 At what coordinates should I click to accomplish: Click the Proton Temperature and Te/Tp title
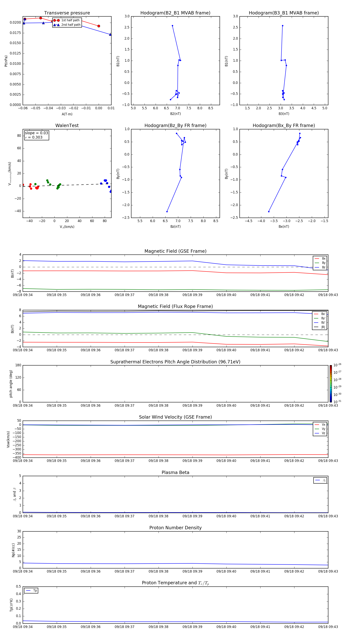175,583
